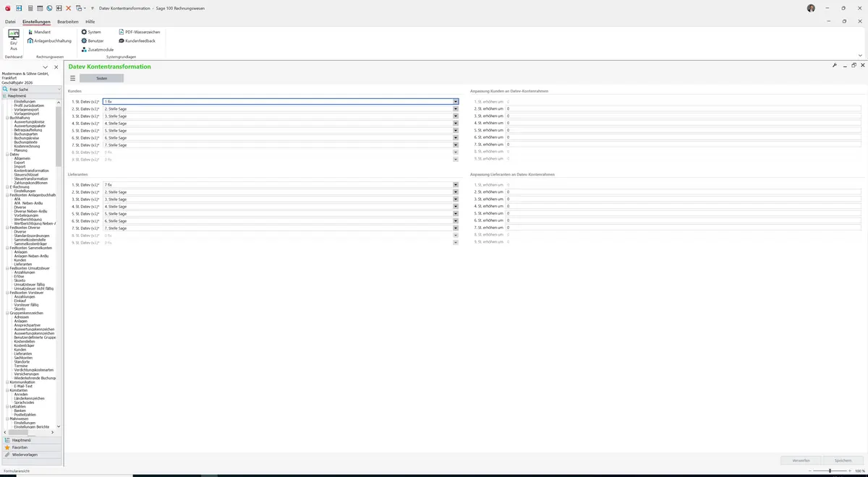Screen dimensions: 868x477
Task: Select Sachkonten under Gruppenkennzeichen
Action: (23, 358)
